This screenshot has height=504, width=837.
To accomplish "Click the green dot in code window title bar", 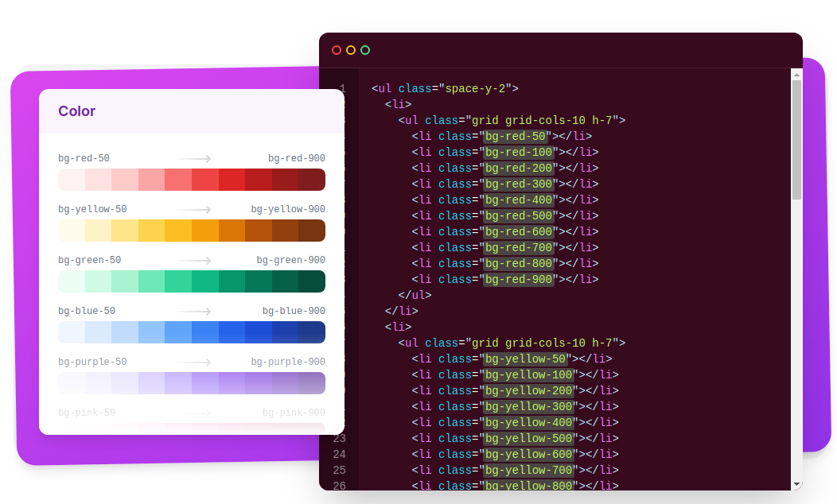I will tap(365, 50).
